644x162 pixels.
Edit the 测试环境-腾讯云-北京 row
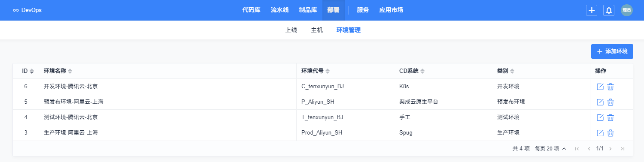600,117
